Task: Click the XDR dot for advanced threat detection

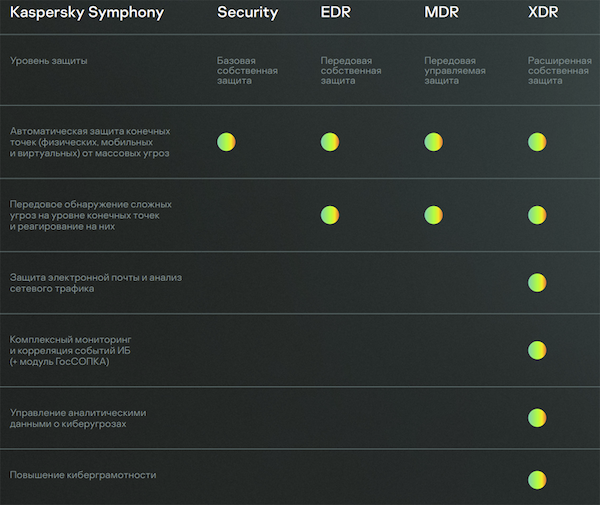Action: 537,214
